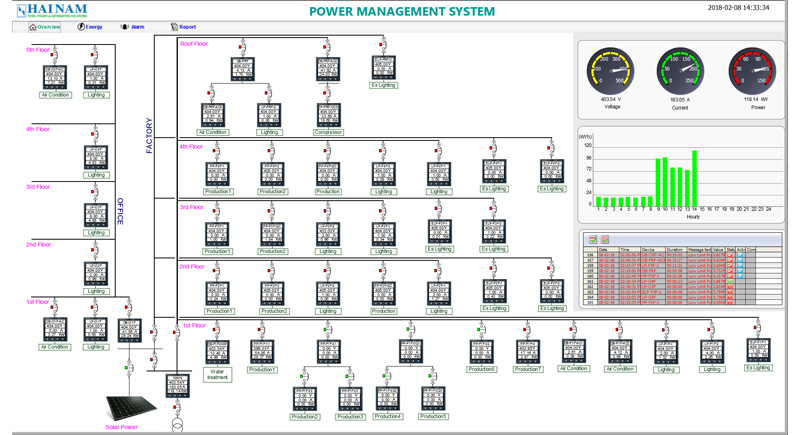Switch to the Energy tab
The height and width of the screenshot is (435, 800).
tap(90, 27)
